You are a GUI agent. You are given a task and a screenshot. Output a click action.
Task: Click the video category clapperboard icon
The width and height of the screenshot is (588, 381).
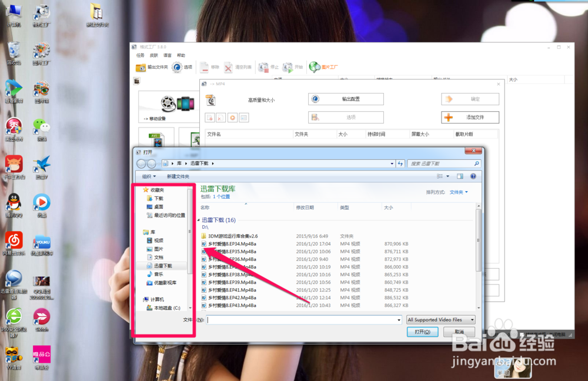pos(137,81)
